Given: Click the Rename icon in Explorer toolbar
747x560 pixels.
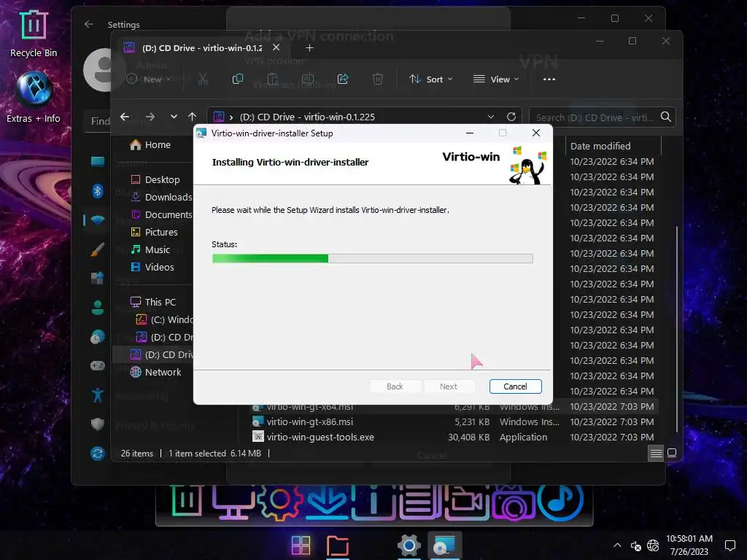Looking at the screenshot, I should pyautogui.click(x=308, y=79).
